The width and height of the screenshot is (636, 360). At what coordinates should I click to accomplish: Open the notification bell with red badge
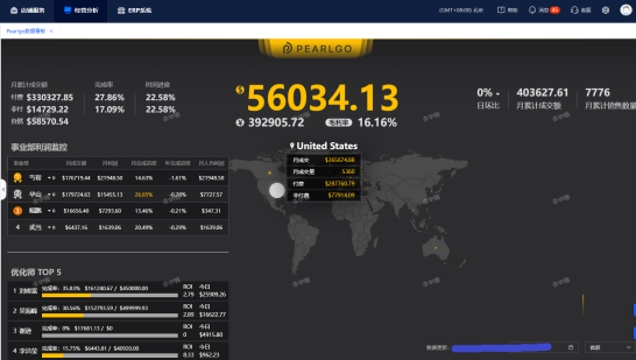[x=532, y=10]
